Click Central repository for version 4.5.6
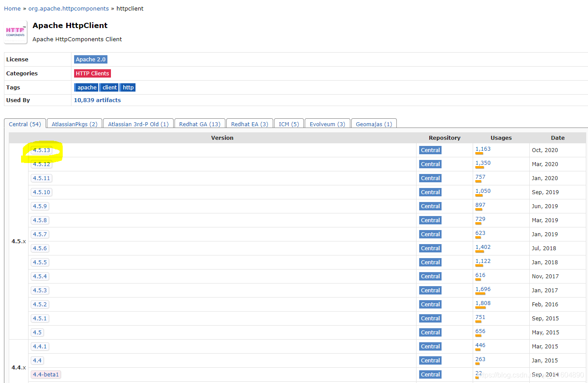 coord(430,248)
